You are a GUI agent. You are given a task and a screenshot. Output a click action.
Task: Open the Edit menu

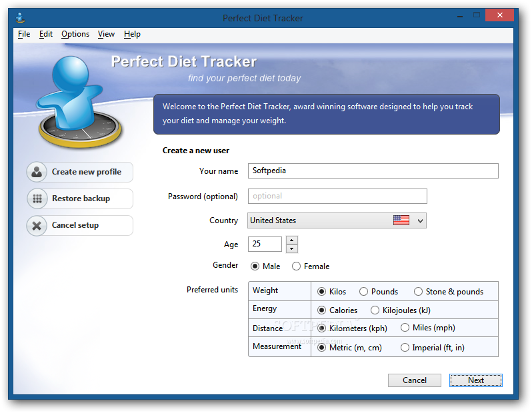pyautogui.click(x=46, y=34)
